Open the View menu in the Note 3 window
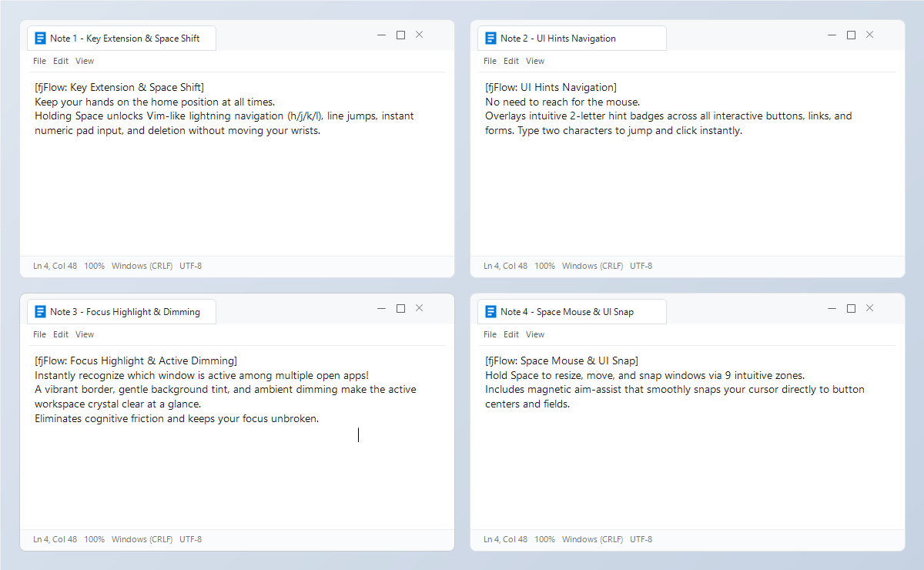This screenshot has height=570, width=924. [x=85, y=334]
